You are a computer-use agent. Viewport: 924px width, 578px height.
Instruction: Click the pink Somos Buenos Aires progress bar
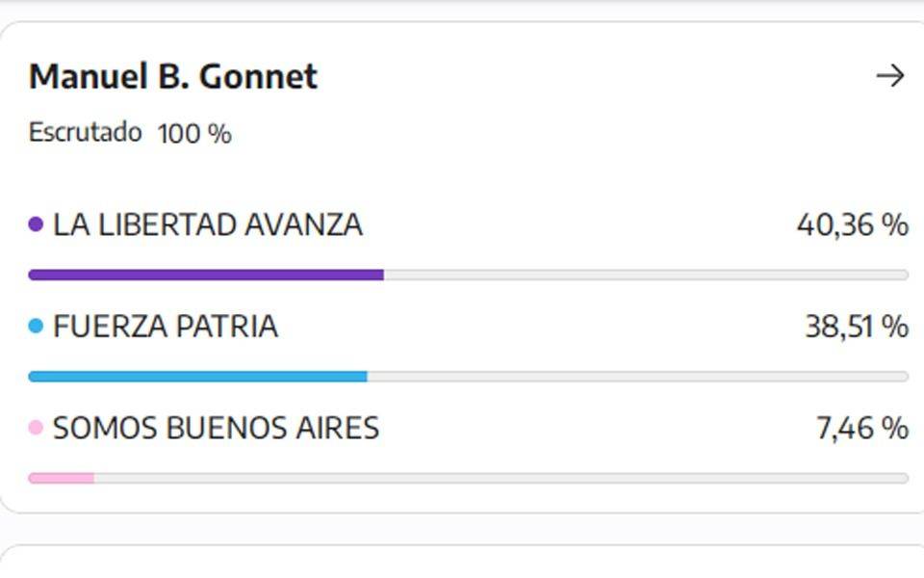[x=62, y=478]
